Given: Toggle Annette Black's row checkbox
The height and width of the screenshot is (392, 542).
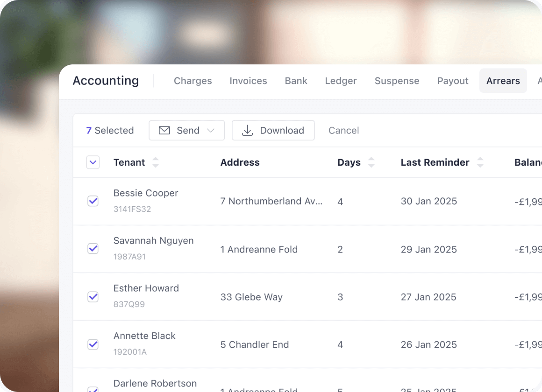Looking at the screenshot, I should 93,344.
